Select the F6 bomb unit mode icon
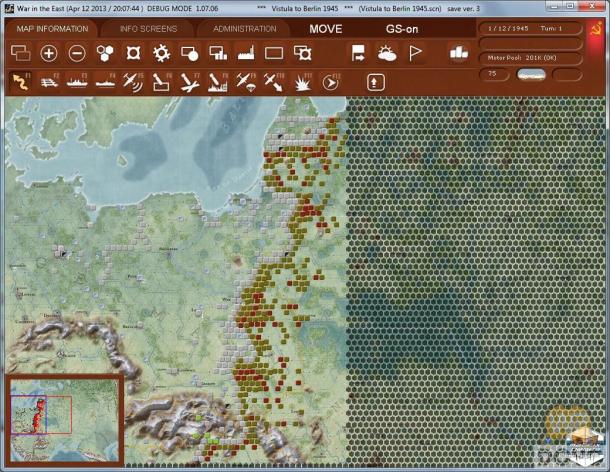610x472 pixels. click(162, 82)
